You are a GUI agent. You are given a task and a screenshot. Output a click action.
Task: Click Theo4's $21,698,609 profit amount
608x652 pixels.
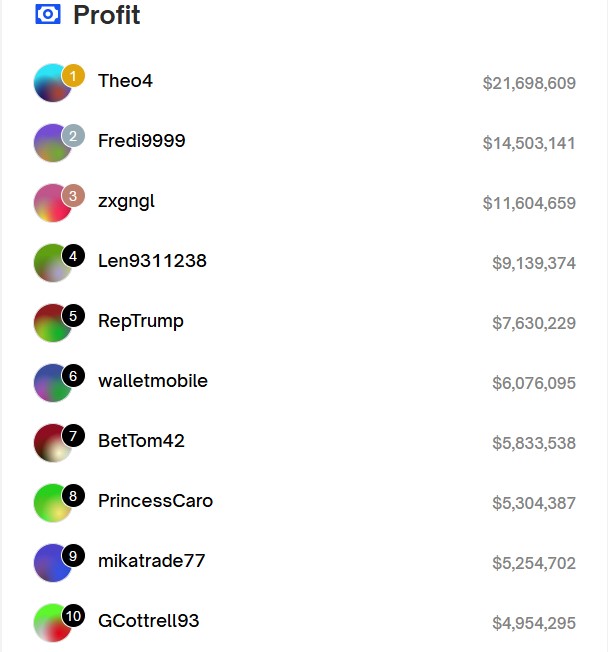[x=529, y=83]
